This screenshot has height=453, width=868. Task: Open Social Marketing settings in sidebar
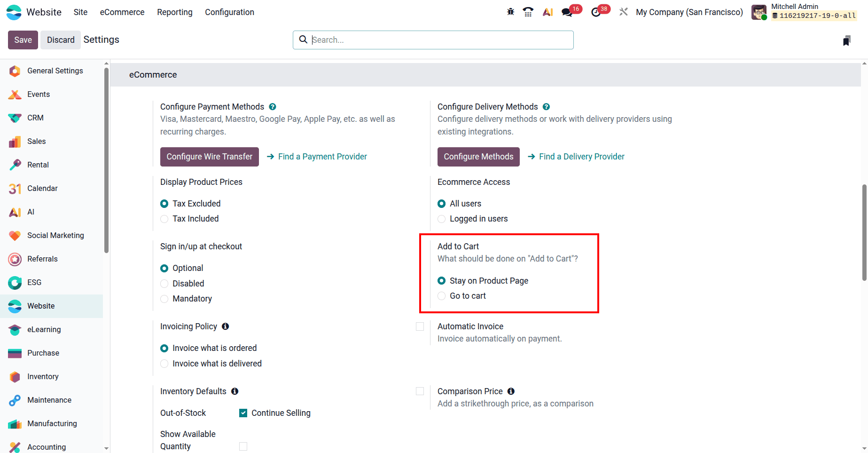pos(51,236)
